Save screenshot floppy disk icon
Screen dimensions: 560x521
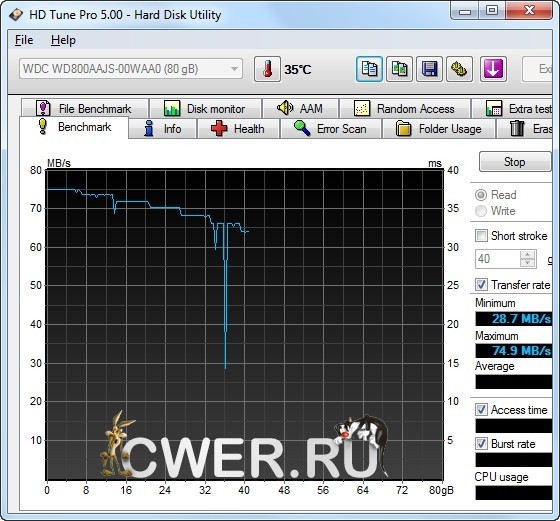point(429,69)
